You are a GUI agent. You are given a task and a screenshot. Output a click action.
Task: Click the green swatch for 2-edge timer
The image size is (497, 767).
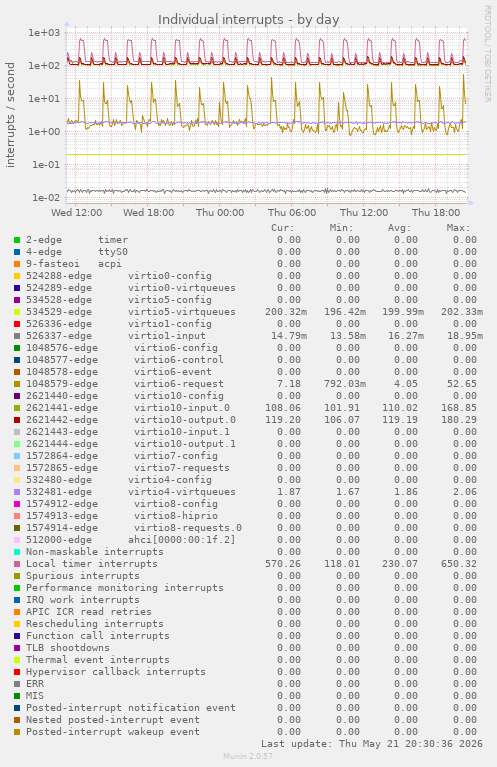pos(17,240)
